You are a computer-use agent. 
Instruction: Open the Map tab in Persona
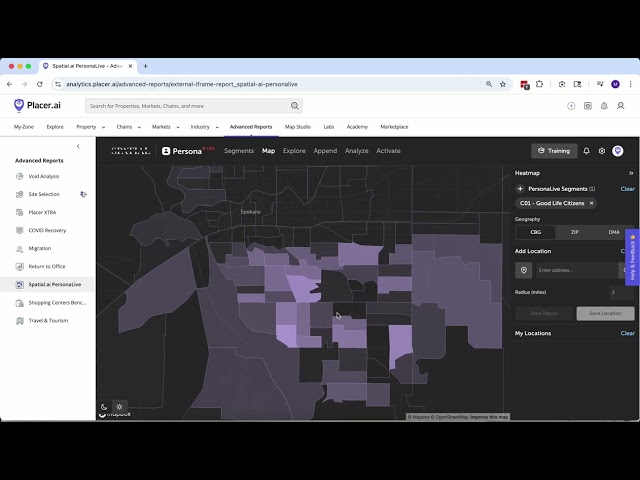coord(268,151)
